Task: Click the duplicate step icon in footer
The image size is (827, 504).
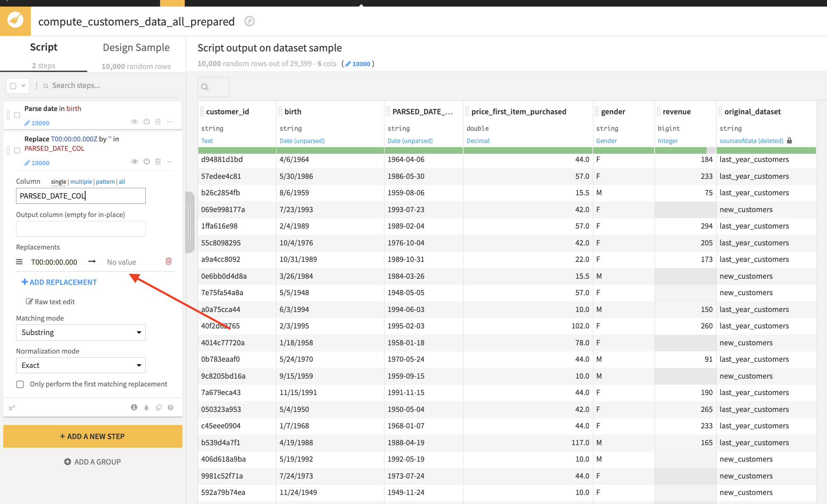Action: coord(159,407)
